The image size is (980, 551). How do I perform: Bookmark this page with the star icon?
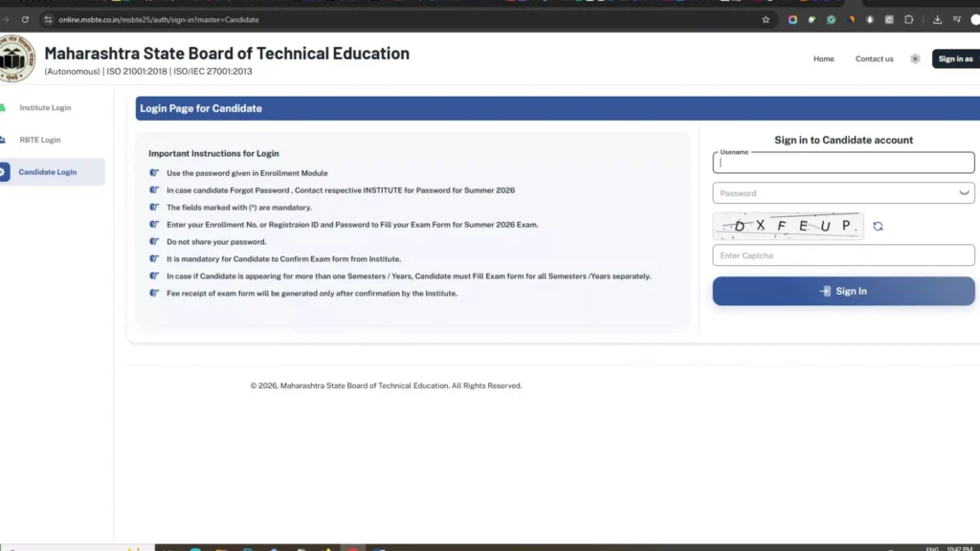click(x=766, y=19)
